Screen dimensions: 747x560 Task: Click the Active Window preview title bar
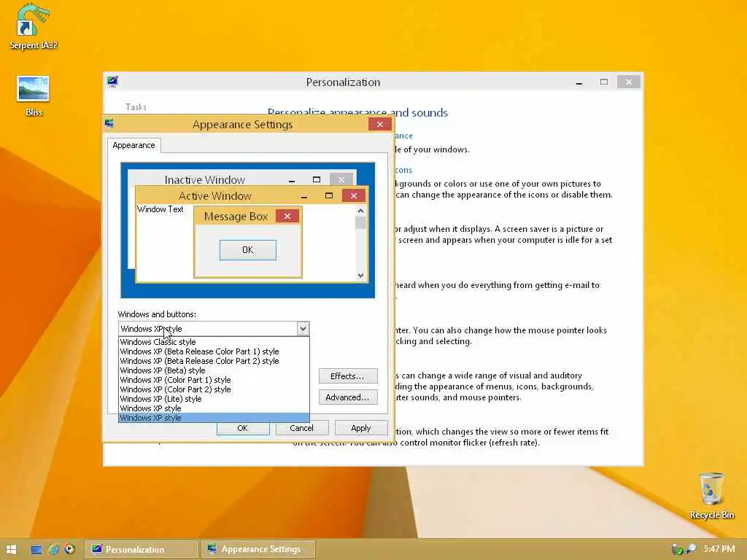pos(215,195)
